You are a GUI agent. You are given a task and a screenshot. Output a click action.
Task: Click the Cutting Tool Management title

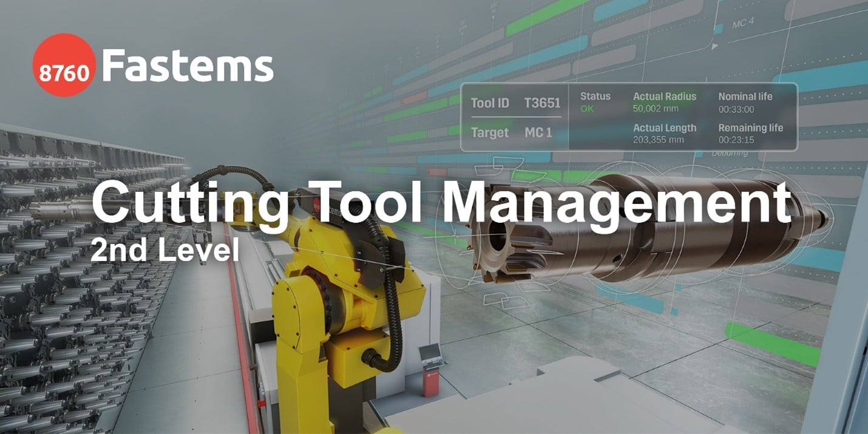pyautogui.click(x=442, y=202)
